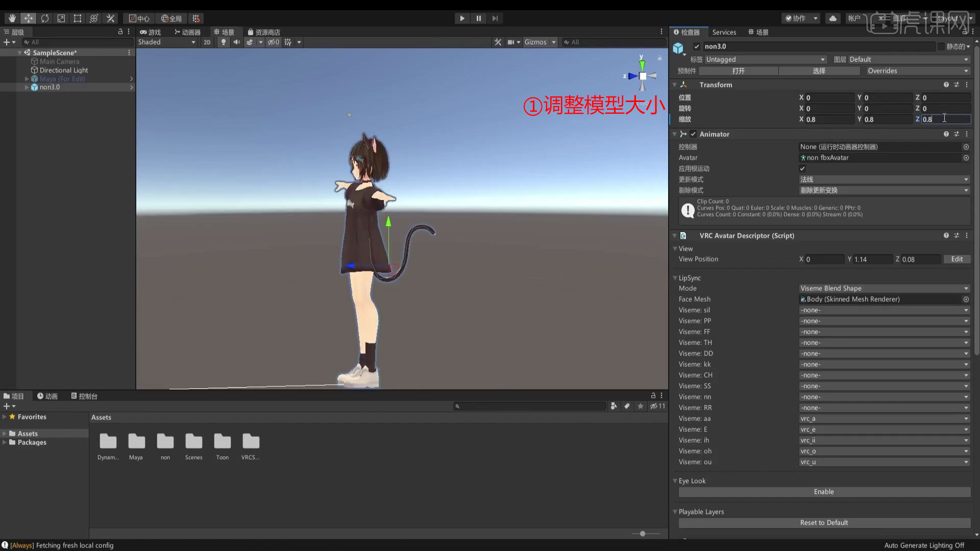The width and height of the screenshot is (980, 551).
Task: Toggle the scene lighting bulb icon
Action: 223,42
